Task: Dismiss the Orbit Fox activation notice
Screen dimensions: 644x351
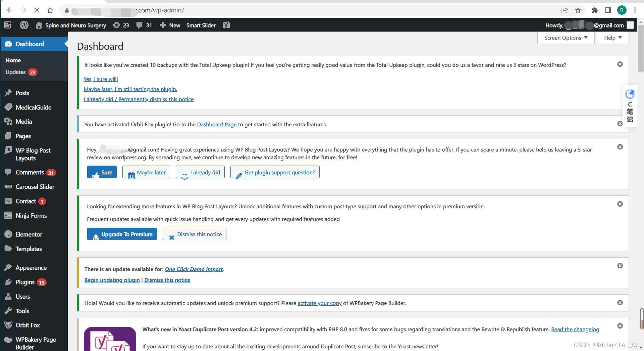Action: pos(620,124)
